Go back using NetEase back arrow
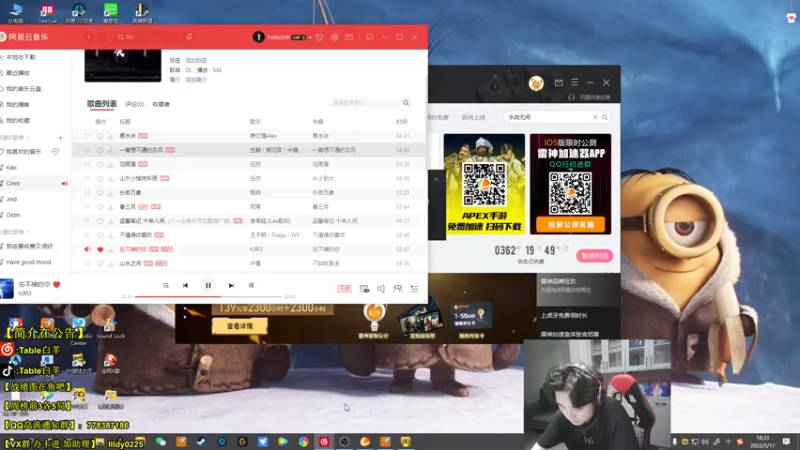The image size is (800, 450). (89, 37)
